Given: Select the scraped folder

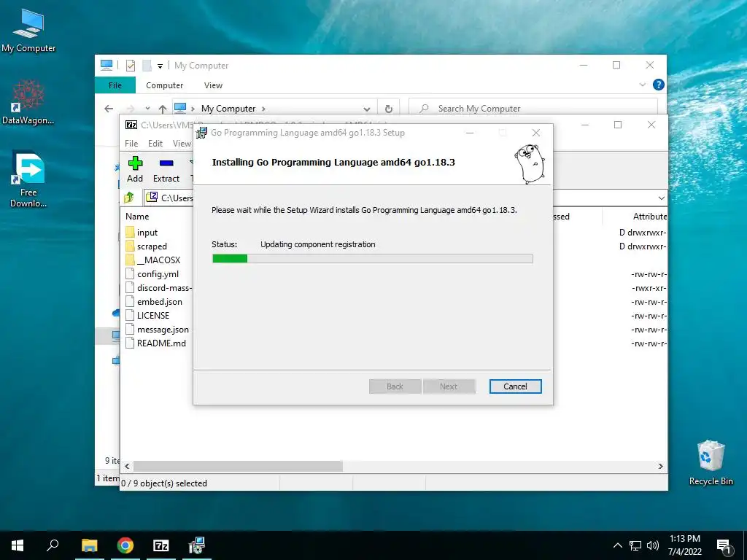Looking at the screenshot, I should coord(152,246).
